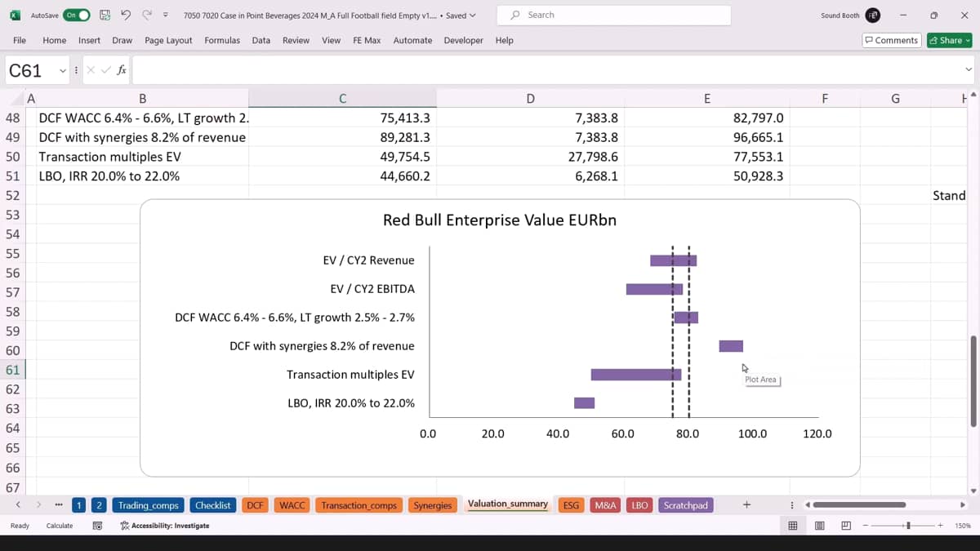Select row 49 header

(12, 137)
